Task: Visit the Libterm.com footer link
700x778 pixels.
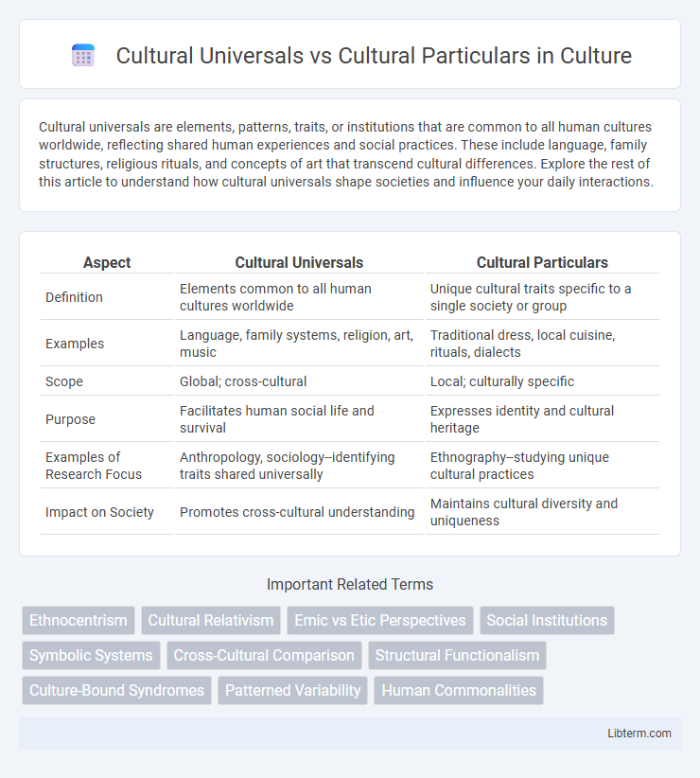Action: click(639, 734)
